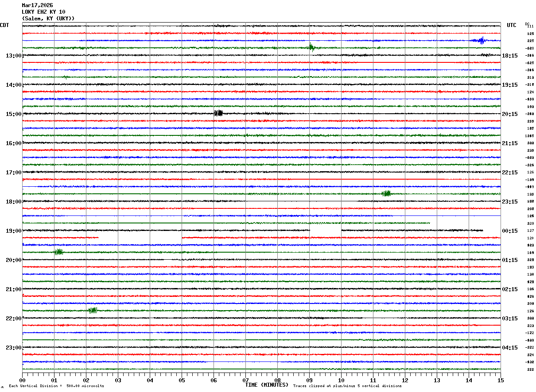Click the 06 minute axis tick label
The image size is (536, 392).
tap(214, 380)
